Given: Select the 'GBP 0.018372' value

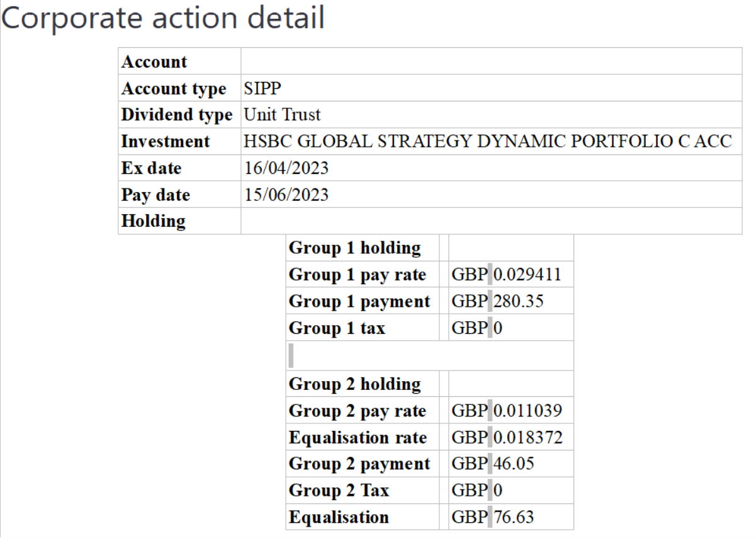Looking at the screenshot, I should tap(506, 437).
